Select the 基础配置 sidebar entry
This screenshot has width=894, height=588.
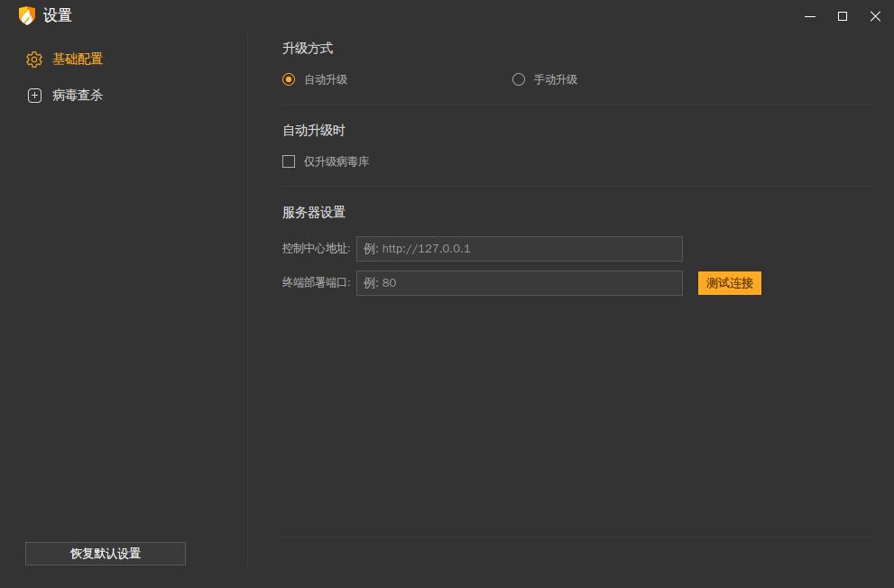click(78, 60)
